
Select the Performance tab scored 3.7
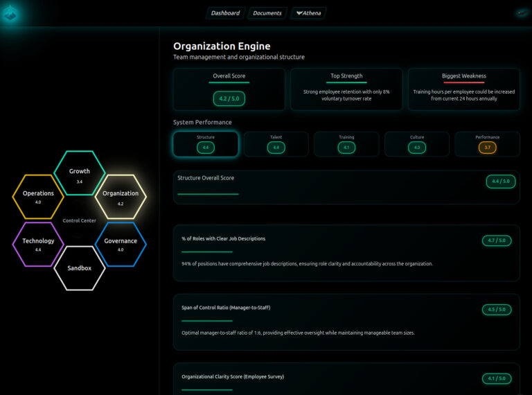pyautogui.click(x=487, y=143)
